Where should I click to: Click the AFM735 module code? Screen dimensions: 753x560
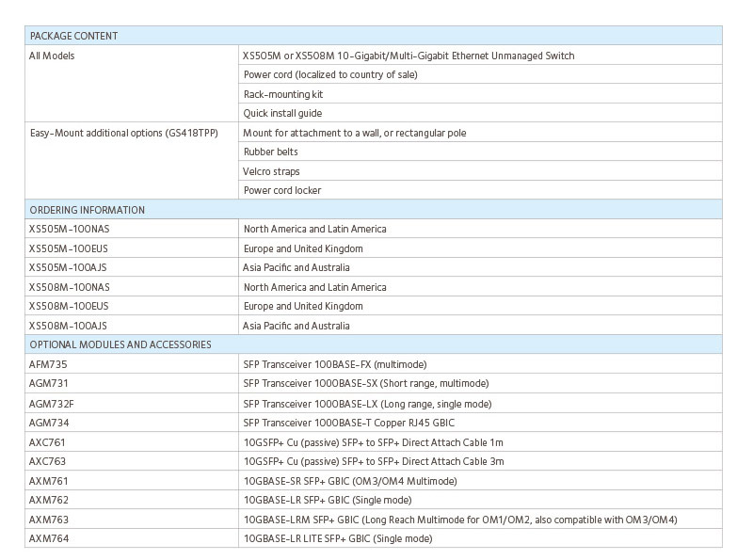click(48, 364)
